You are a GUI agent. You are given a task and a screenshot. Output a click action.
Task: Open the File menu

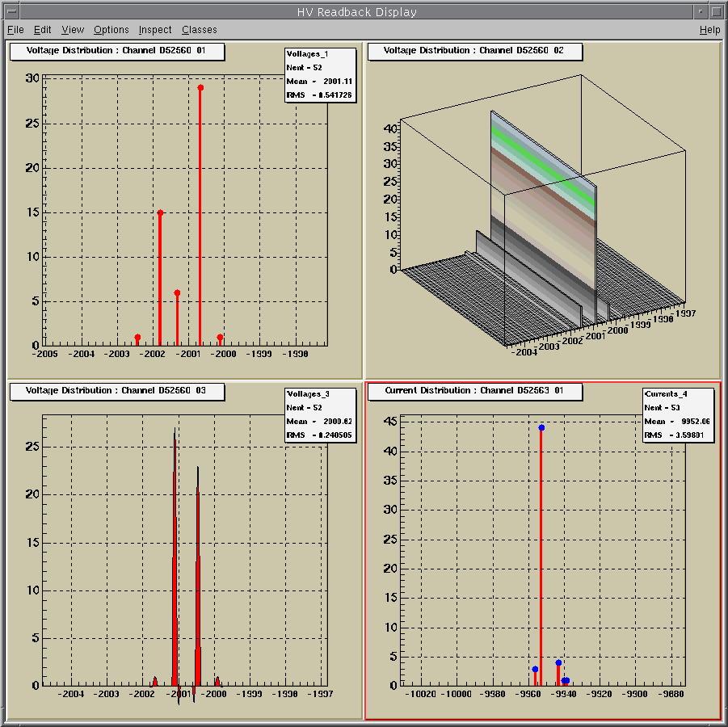point(15,30)
